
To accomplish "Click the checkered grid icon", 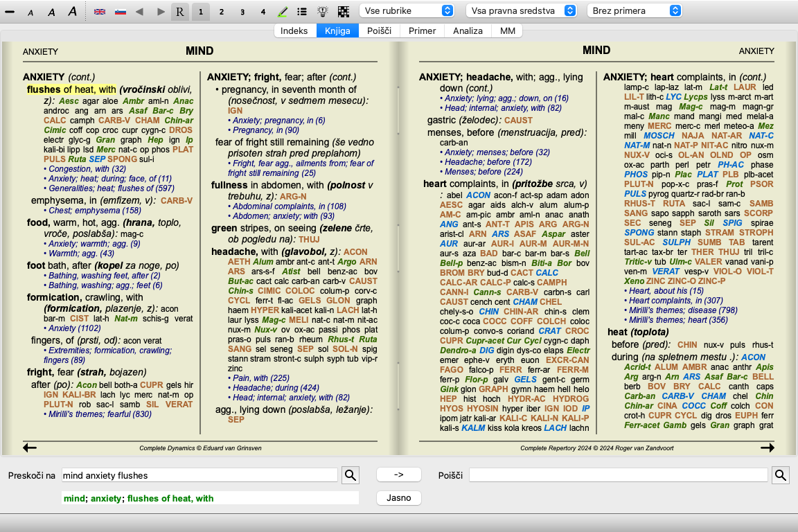I will click(x=344, y=12).
